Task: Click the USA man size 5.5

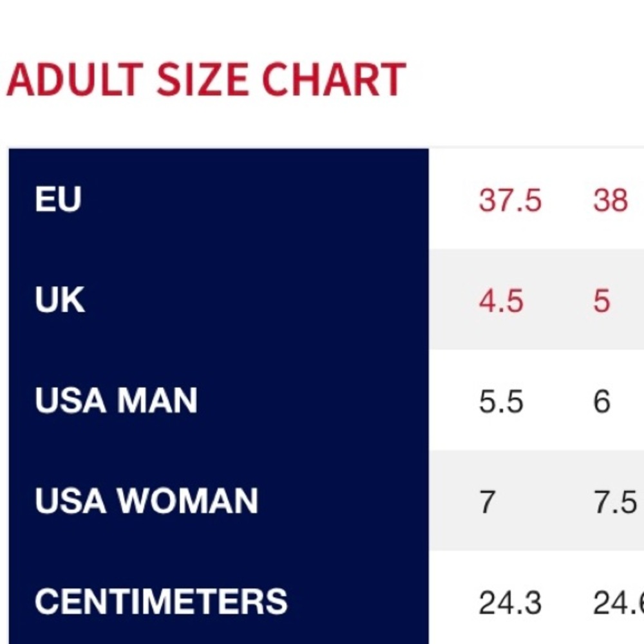Action: 501,402
